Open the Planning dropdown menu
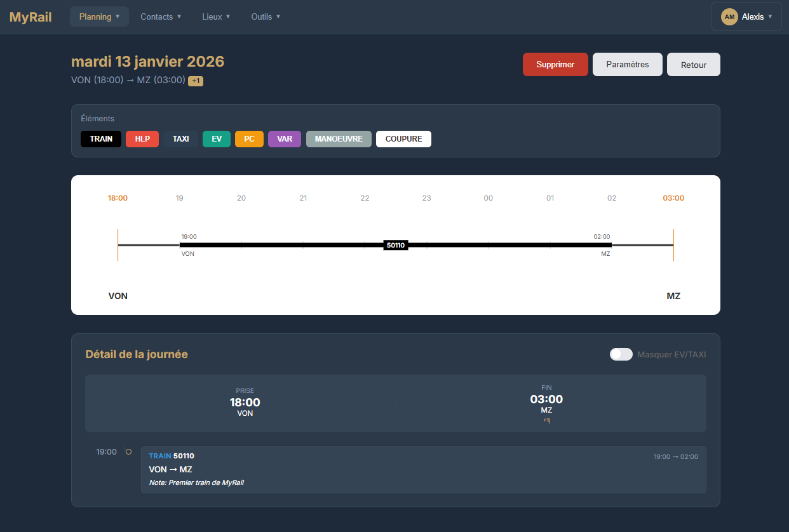Image resolution: width=789 pixels, height=532 pixels. [x=99, y=17]
